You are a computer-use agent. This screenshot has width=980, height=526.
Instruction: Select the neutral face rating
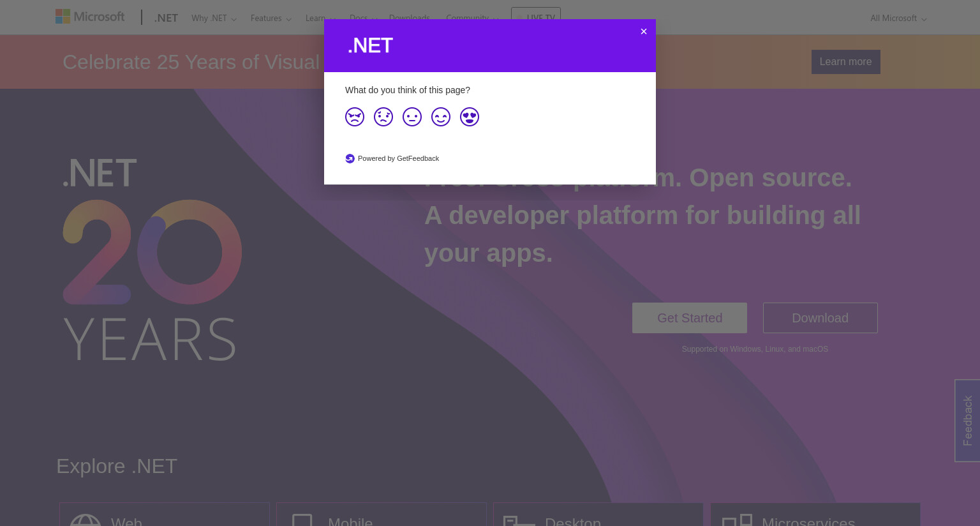[412, 117]
